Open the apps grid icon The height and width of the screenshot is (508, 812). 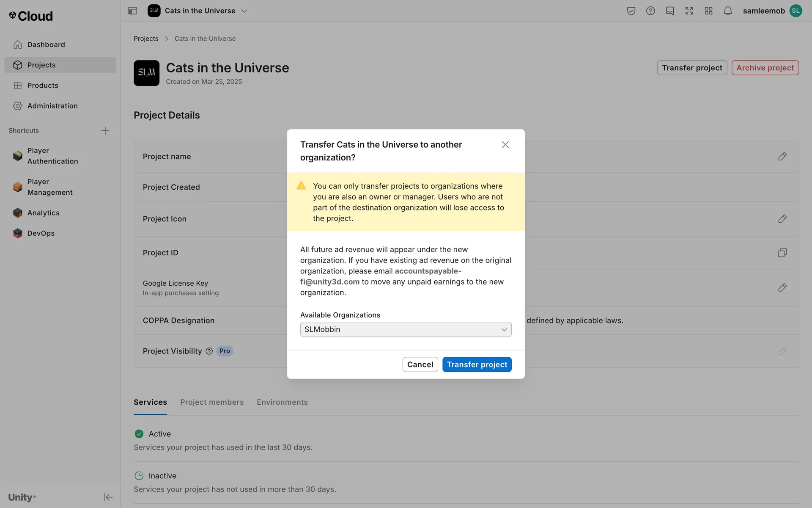click(x=708, y=11)
